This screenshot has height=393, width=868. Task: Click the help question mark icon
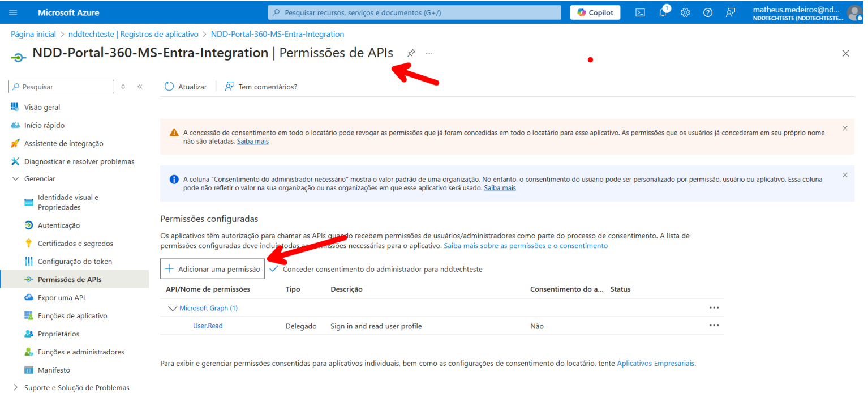708,12
